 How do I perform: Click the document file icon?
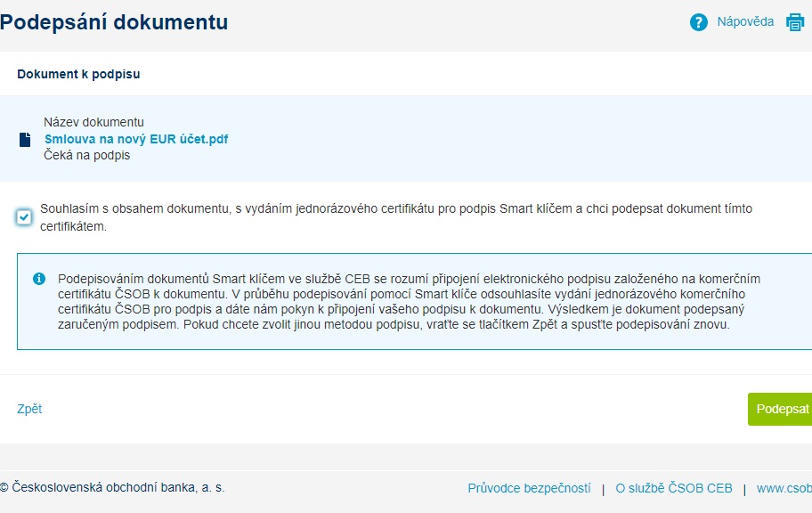25,140
